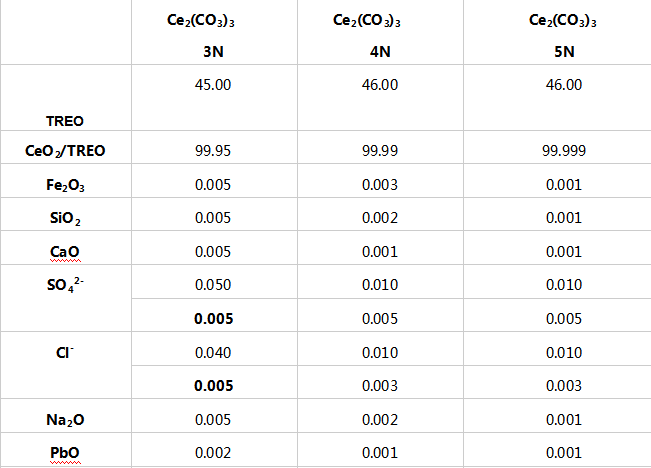Select the Fe2O3 row label

coord(65,185)
